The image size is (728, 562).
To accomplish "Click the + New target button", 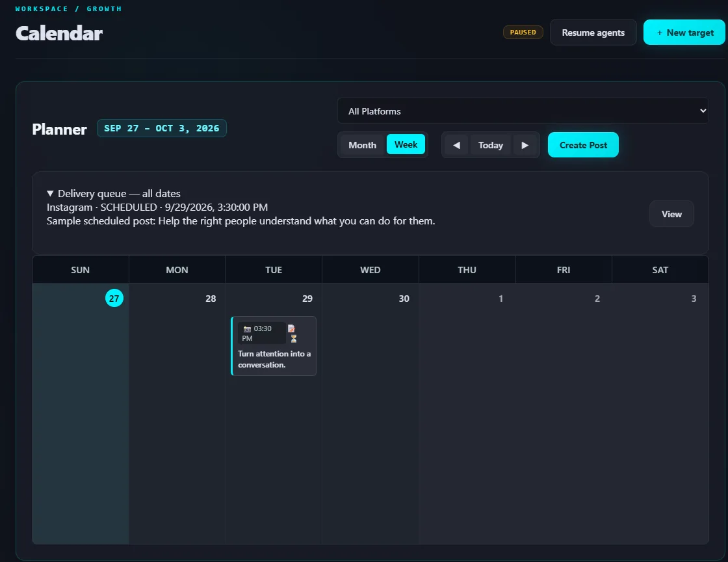I will tap(684, 33).
